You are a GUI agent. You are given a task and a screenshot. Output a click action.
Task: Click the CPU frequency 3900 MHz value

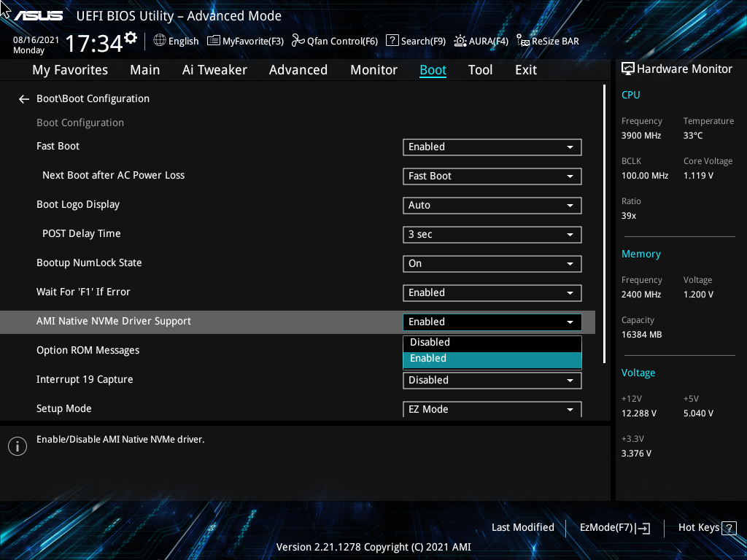click(641, 136)
